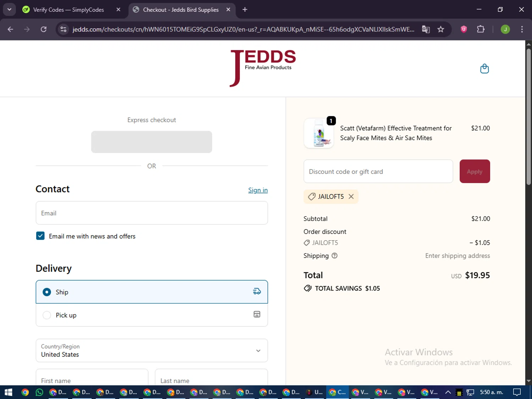Uncheck Email me with news and offers
This screenshot has width=532, height=399.
pyautogui.click(x=40, y=236)
